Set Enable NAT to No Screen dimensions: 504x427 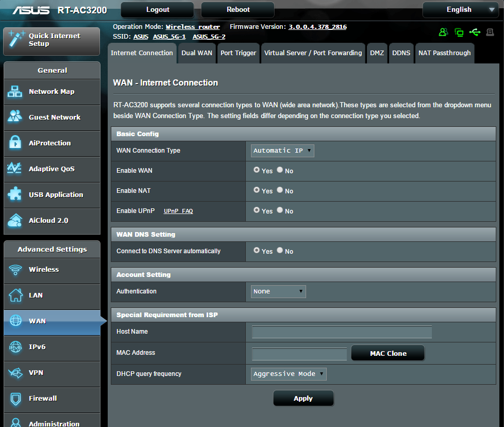[x=280, y=190]
